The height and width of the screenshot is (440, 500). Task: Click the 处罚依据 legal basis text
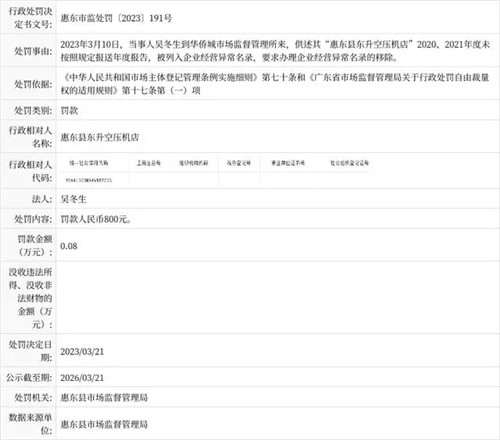click(275, 84)
